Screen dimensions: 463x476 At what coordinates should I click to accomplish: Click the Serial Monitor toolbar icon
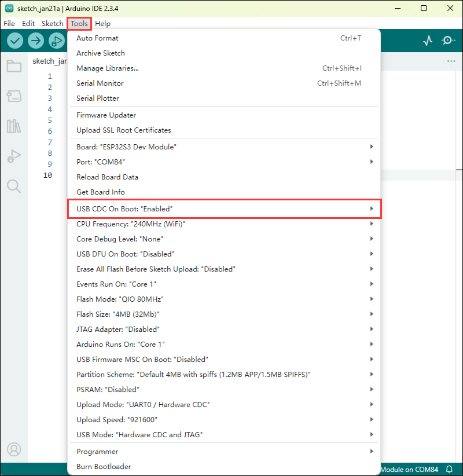(x=448, y=41)
